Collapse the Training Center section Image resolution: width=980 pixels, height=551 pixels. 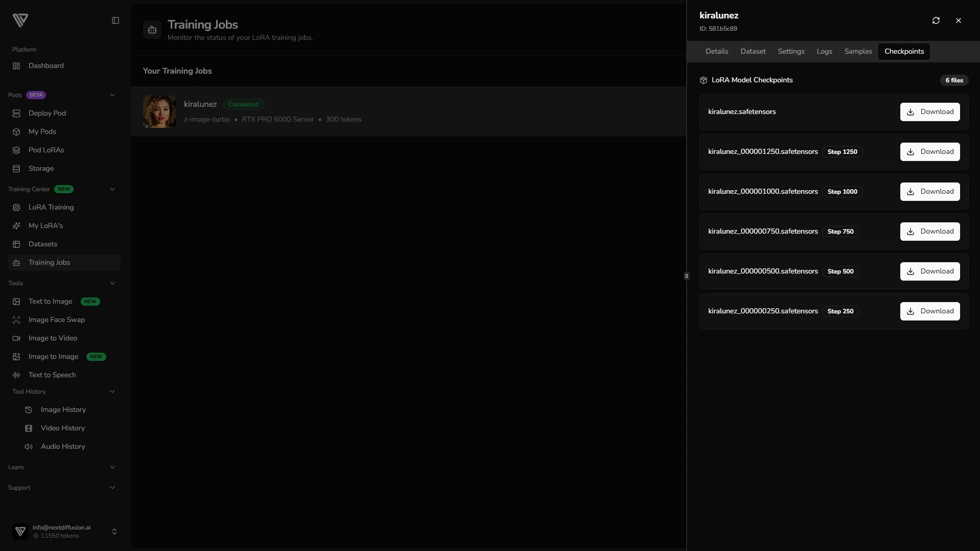pos(112,189)
